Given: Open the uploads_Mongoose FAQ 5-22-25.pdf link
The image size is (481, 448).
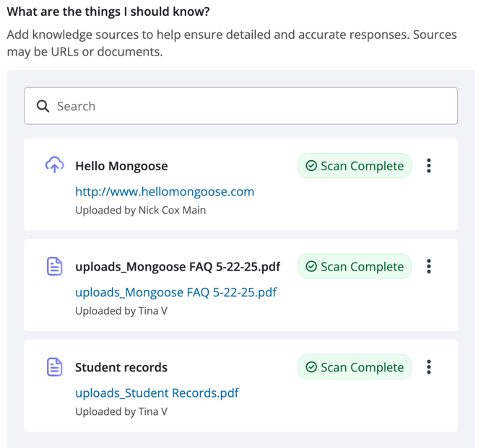Looking at the screenshot, I should pyautogui.click(x=176, y=292).
